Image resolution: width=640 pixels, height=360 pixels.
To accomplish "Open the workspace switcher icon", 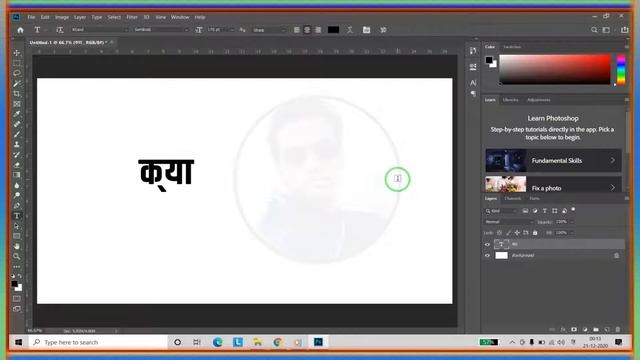I will 607,30.
